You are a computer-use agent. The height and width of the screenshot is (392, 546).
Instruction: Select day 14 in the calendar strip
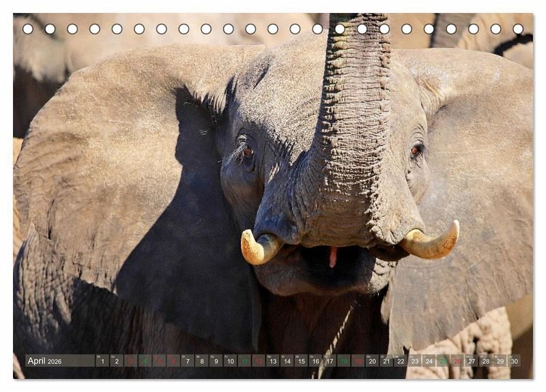point(287,361)
